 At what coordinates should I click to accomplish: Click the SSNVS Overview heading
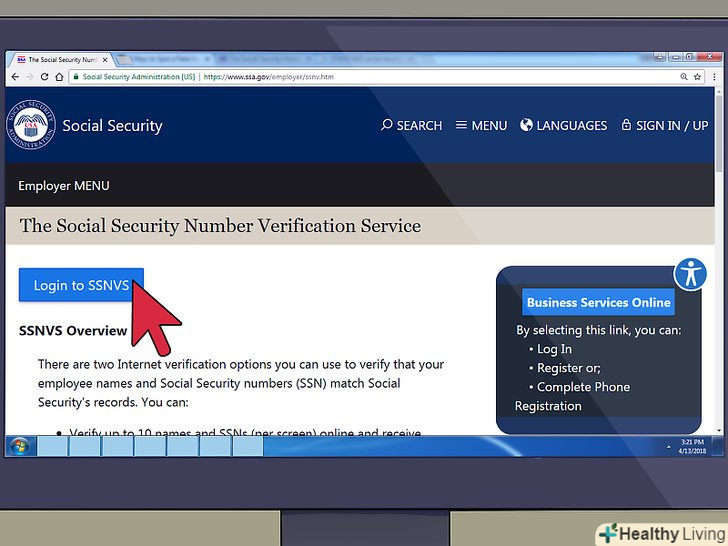(x=73, y=331)
